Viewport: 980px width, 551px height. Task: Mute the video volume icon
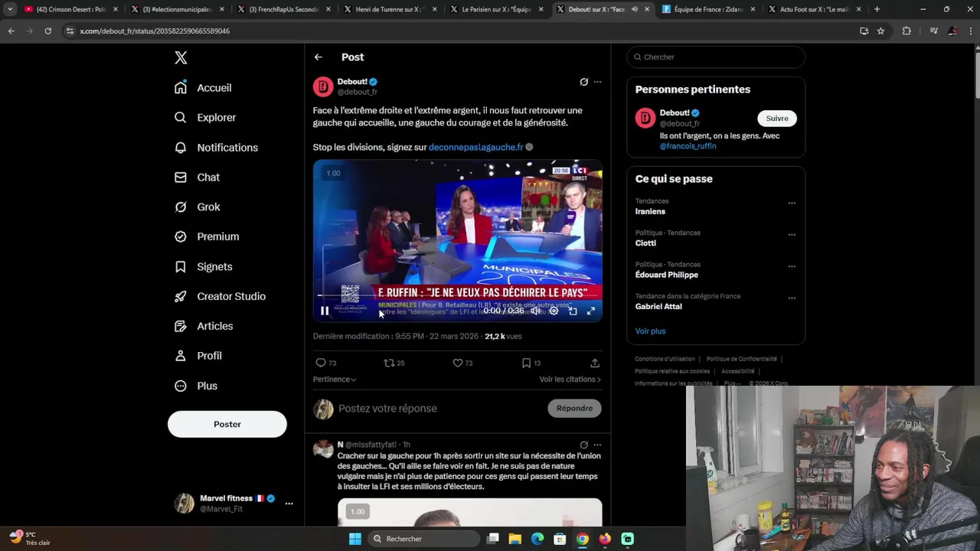(535, 311)
